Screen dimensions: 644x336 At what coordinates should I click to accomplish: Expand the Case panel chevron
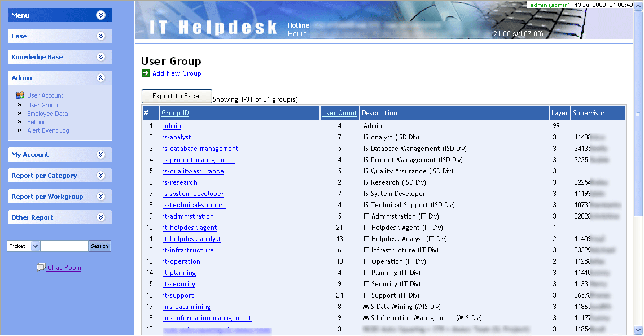(x=101, y=36)
